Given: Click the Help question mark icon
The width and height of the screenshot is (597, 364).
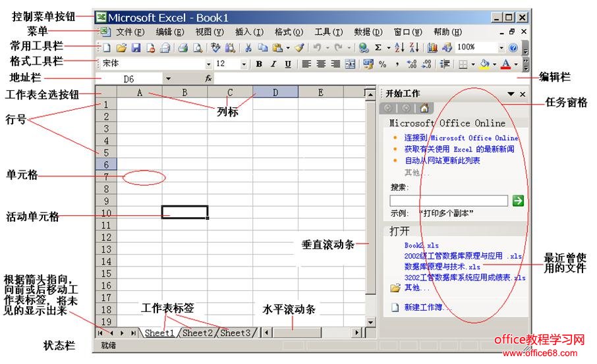Looking at the screenshot, I should point(513,47).
